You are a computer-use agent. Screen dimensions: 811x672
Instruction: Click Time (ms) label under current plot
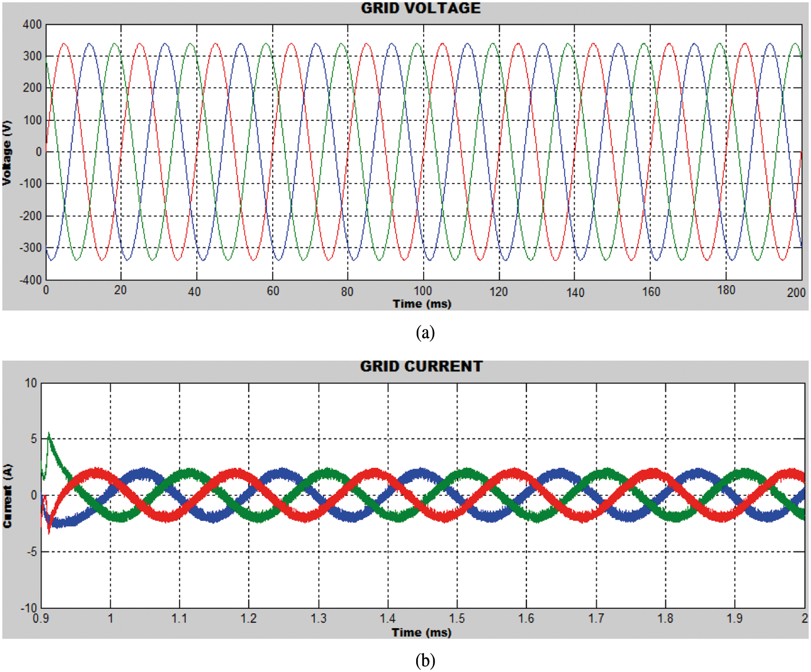[421, 633]
